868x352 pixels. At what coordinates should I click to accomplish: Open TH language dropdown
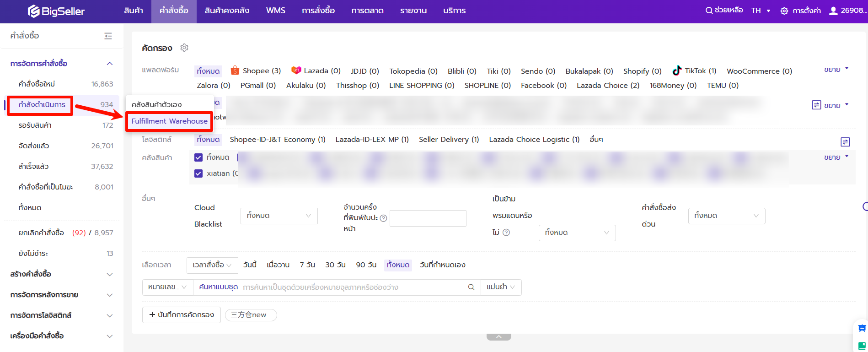[x=761, y=11]
